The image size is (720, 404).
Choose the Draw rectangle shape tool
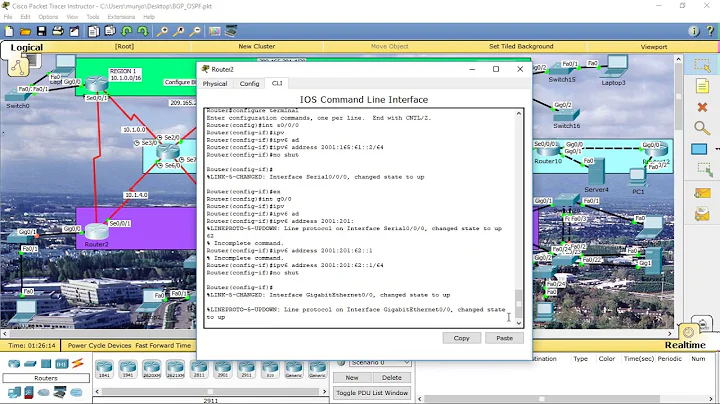coord(699,149)
